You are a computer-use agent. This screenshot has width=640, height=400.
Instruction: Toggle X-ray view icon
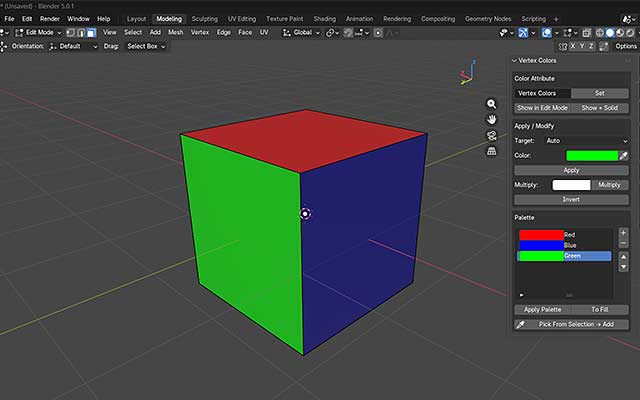[x=587, y=33]
